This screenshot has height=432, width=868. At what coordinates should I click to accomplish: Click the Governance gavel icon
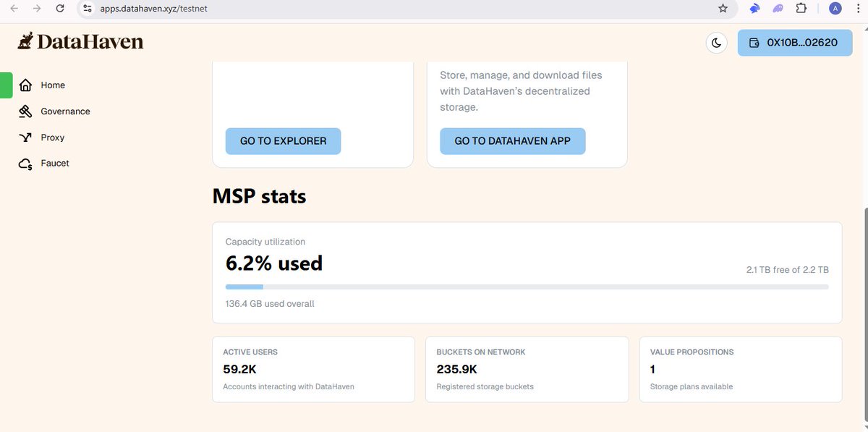[x=25, y=111]
